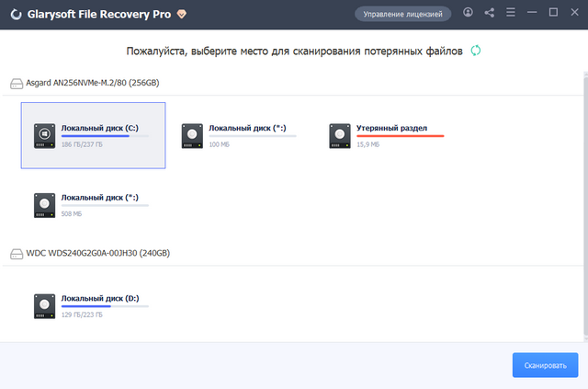The width and height of the screenshot is (588, 389).
Task: Select the 100 МБ local disk partition
Action: [240, 135]
